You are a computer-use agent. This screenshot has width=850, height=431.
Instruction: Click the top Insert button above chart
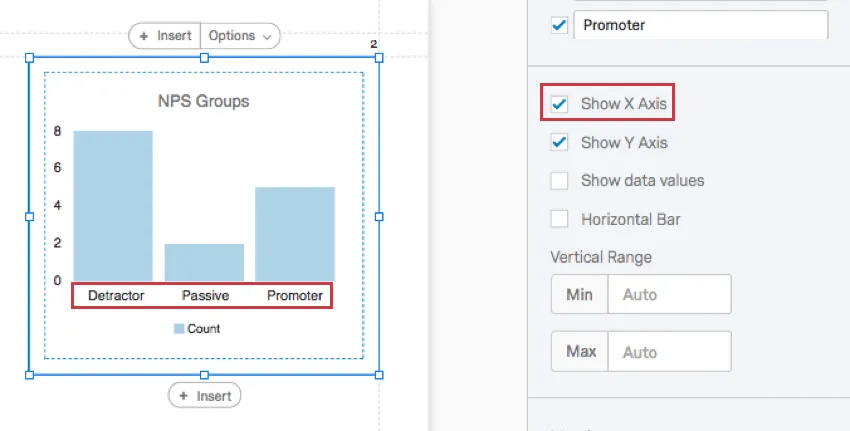coord(165,36)
